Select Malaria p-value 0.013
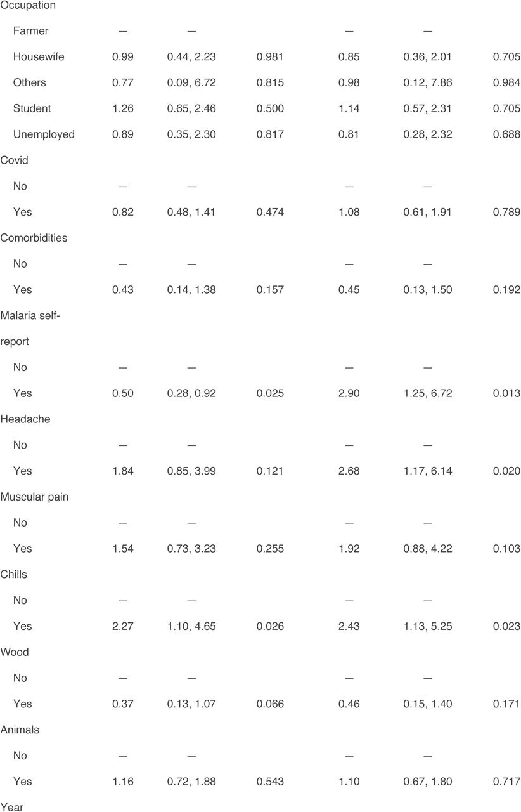The height and width of the screenshot is (812, 521). tap(506, 393)
